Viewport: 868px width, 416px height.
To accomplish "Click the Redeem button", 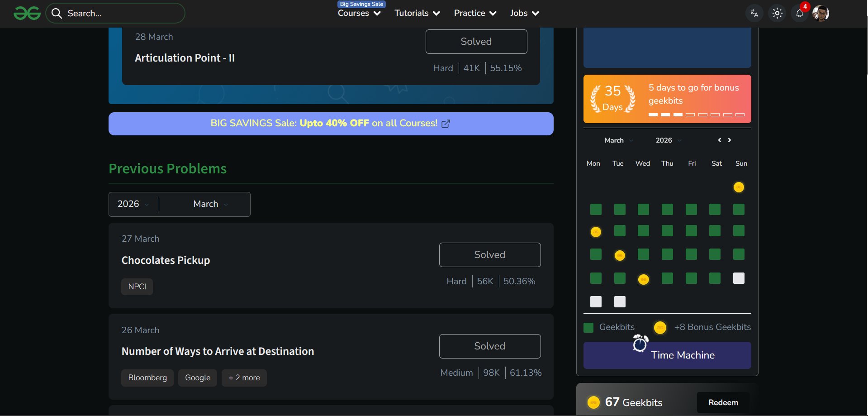I will pyautogui.click(x=723, y=402).
